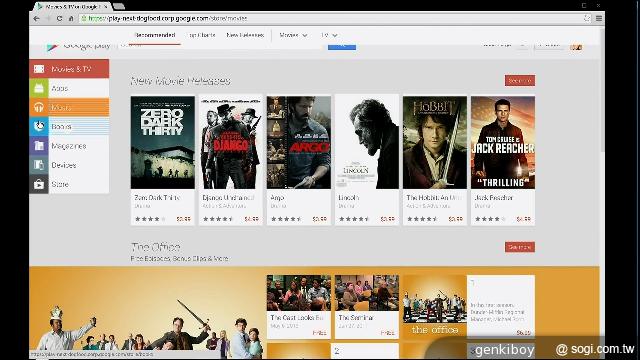640x360 pixels.
Task: Open the Jack Reacher movie poster
Action: pos(503,142)
